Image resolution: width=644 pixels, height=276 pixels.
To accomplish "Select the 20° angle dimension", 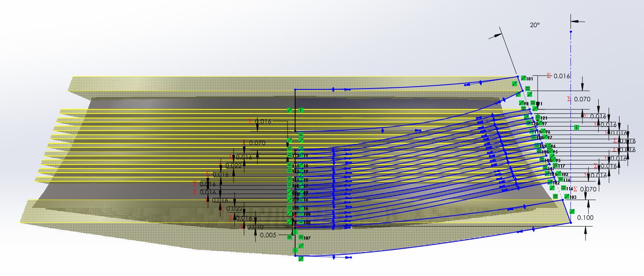I will coord(535,25).
